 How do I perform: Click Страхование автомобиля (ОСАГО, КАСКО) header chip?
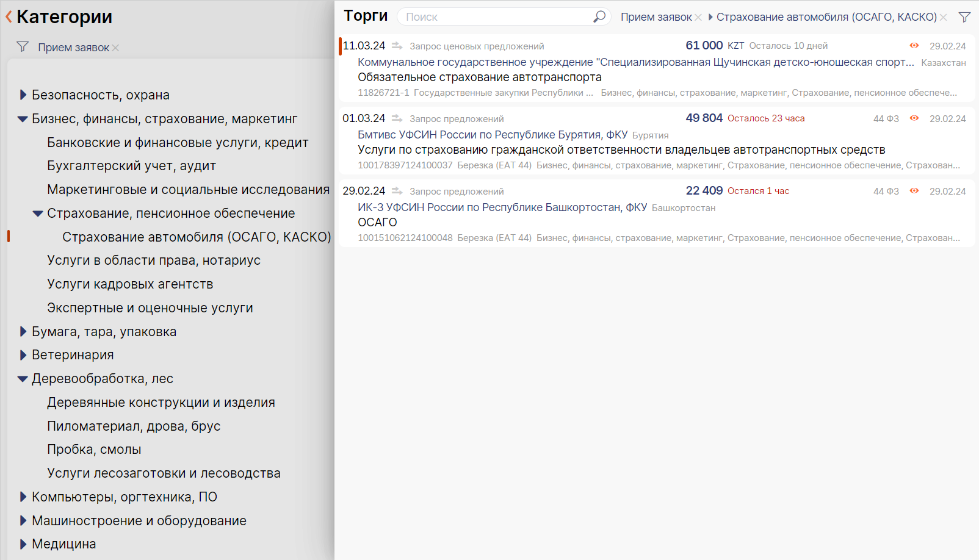826,17
